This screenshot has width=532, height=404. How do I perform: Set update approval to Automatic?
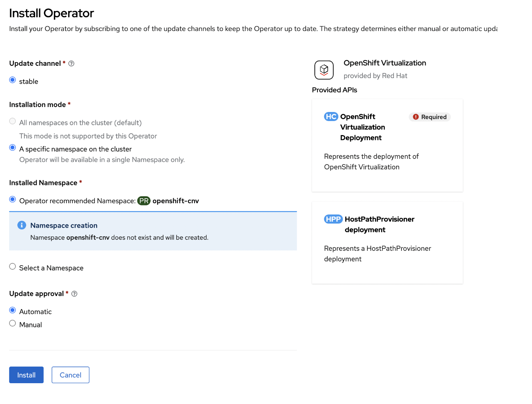(12, 310)
